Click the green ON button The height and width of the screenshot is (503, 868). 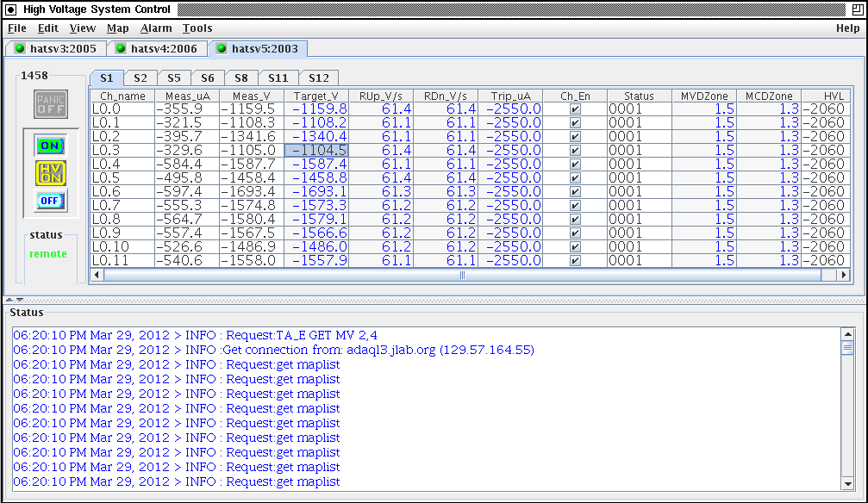pos(50,146)
